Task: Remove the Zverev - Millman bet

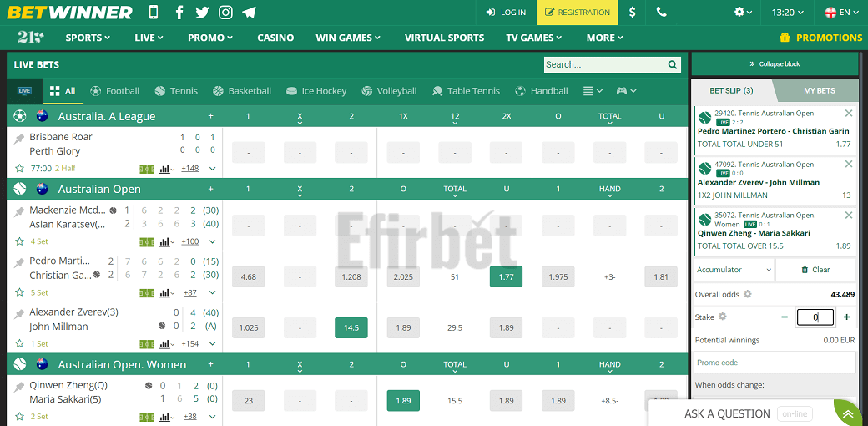Action: 849,164
